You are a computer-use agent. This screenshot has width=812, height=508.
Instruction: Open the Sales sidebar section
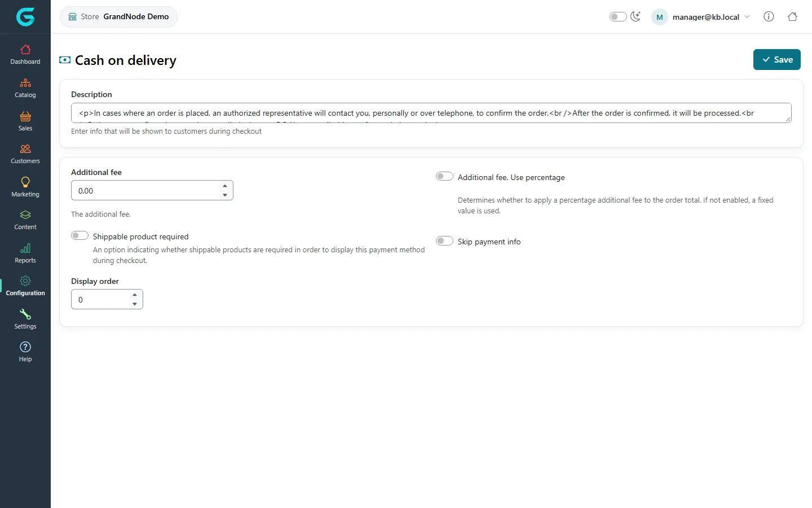point(25,121)
